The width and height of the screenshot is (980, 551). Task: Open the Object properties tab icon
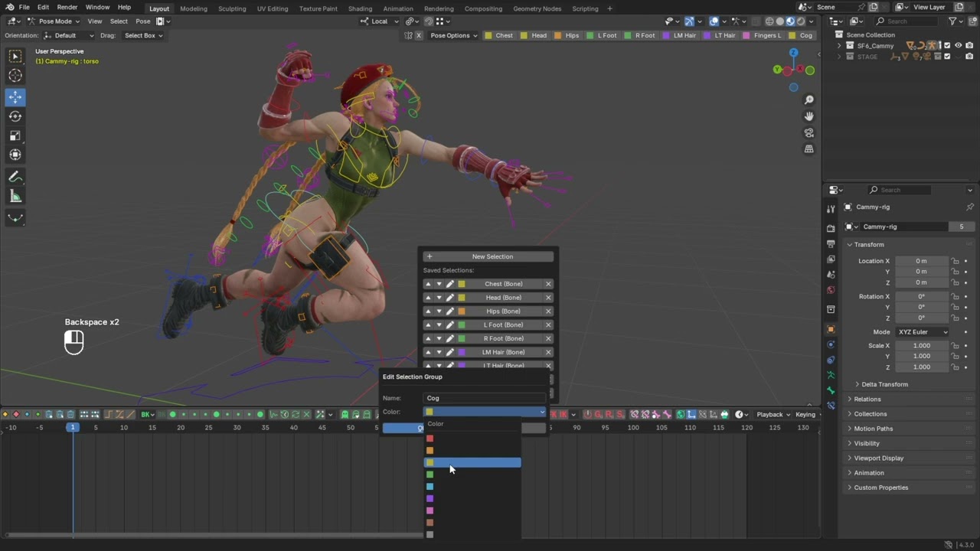tap(831, 330)
